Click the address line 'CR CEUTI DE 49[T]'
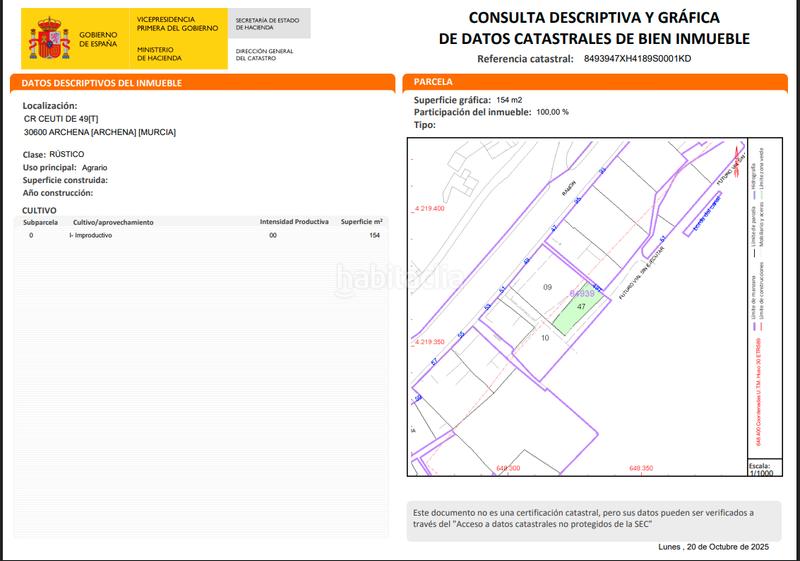800x561 pixels. click(61, 118)
